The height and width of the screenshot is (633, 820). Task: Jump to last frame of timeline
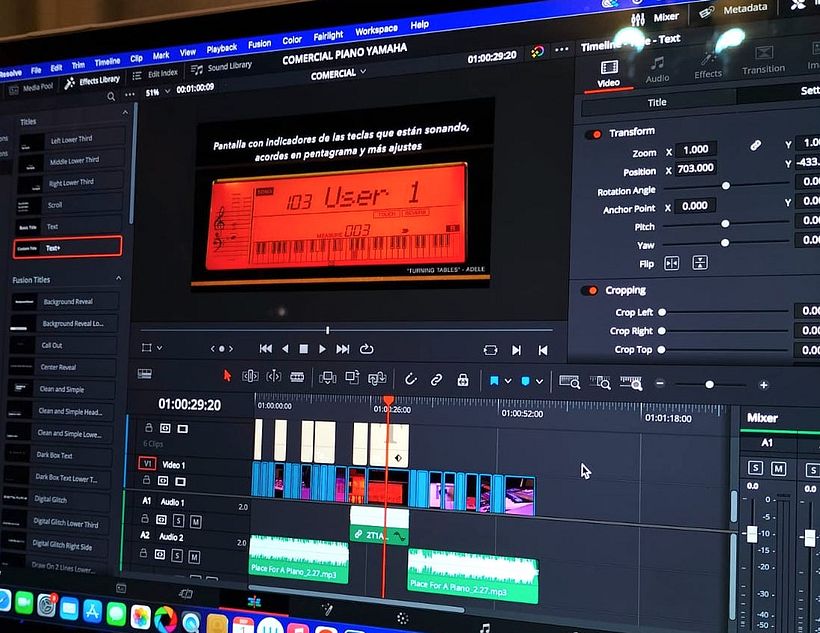[343, 349]
